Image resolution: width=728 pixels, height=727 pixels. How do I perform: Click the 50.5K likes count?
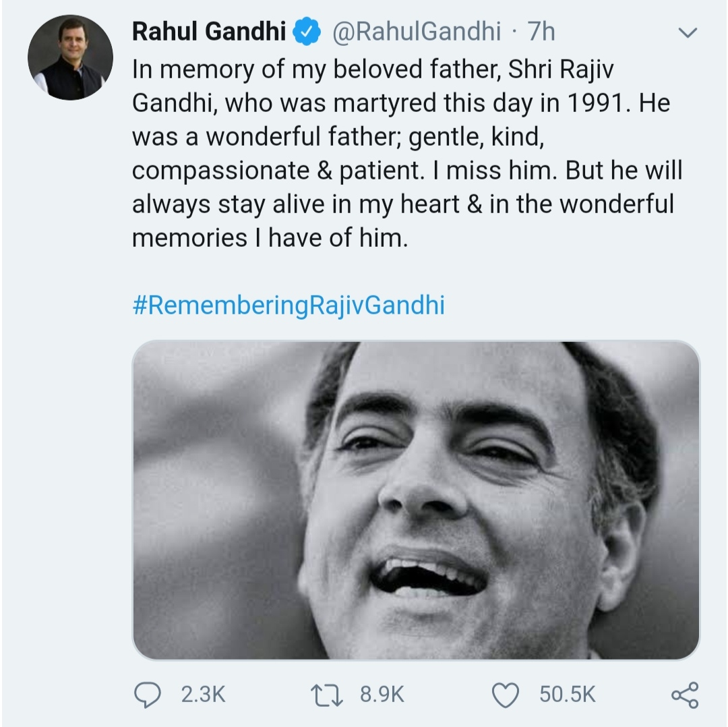click(x=567, y=695)
